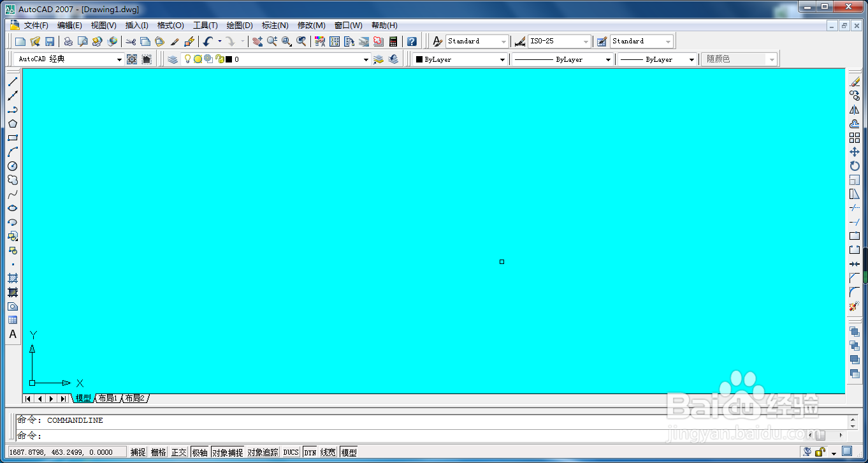The width and height of the screenshot is (868, 463).
Task: Select the Multiline Text A tool
Action: [13, 334]
